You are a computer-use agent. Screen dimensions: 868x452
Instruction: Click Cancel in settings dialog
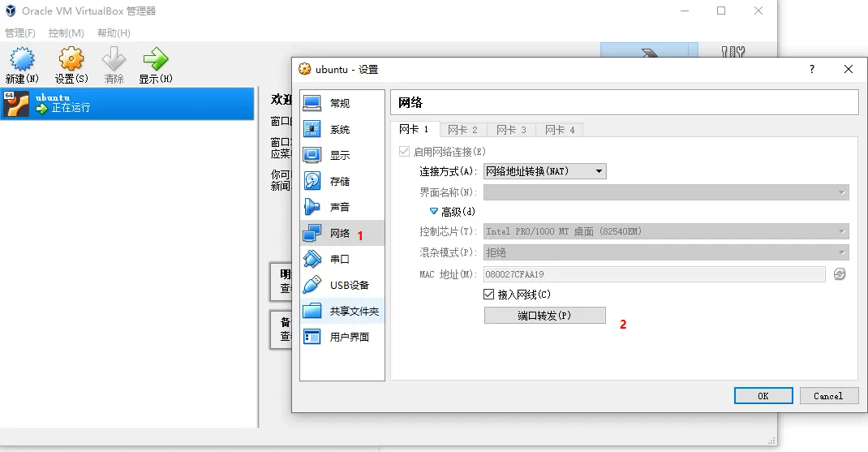(829, 396)
